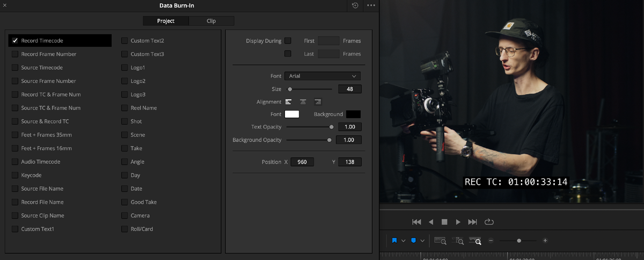
Task: Jump to last frame in viewer
Action: point(472,222)
